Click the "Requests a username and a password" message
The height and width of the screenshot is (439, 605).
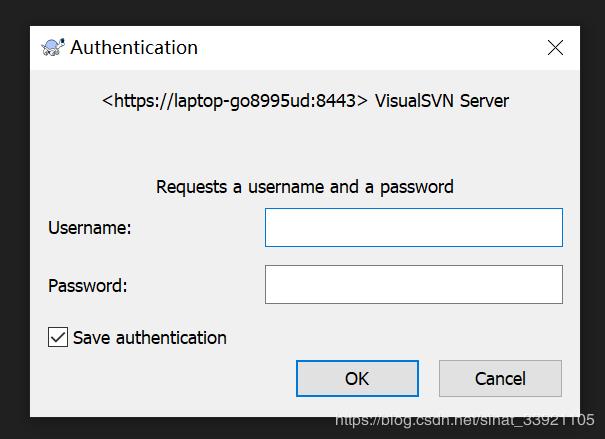click(305, 186)
